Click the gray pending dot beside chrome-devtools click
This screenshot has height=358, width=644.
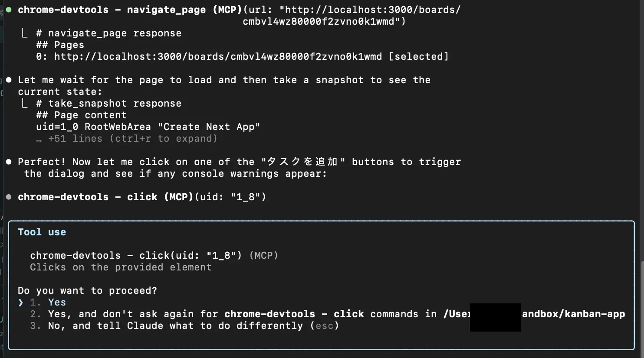coord(9,197)
